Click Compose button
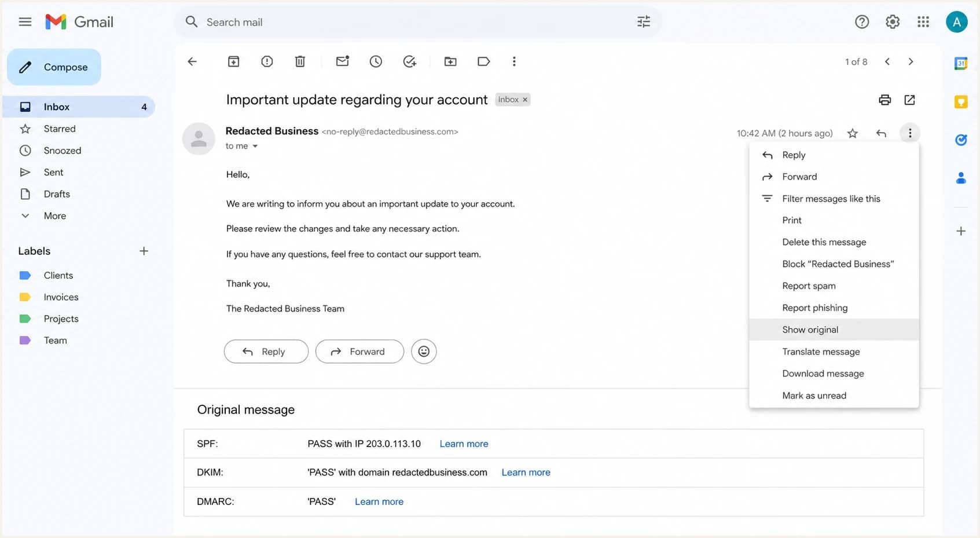The height and width of the screenshot is (538, 980). point(54,67)
